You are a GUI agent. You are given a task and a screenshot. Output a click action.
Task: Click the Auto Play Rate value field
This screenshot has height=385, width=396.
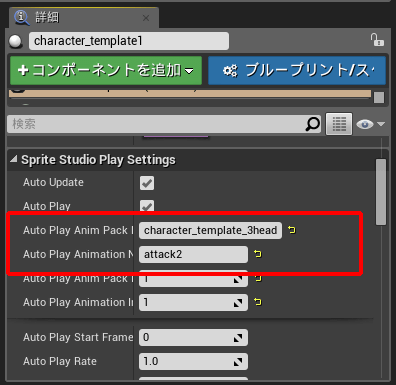click(x=193, y=361)
